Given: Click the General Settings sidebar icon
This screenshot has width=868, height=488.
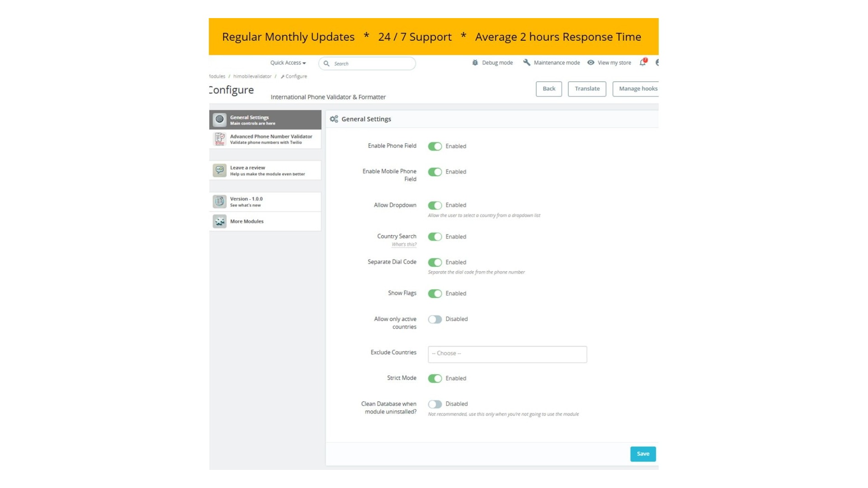Looking at the screenshot, I should pos(220,119).
